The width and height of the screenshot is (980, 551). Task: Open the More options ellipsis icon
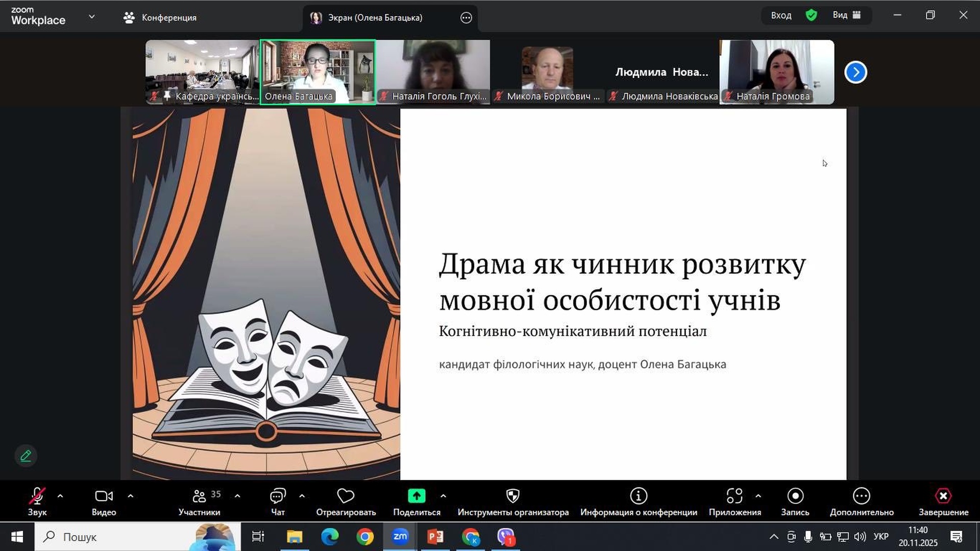click(x=861, y=496)
